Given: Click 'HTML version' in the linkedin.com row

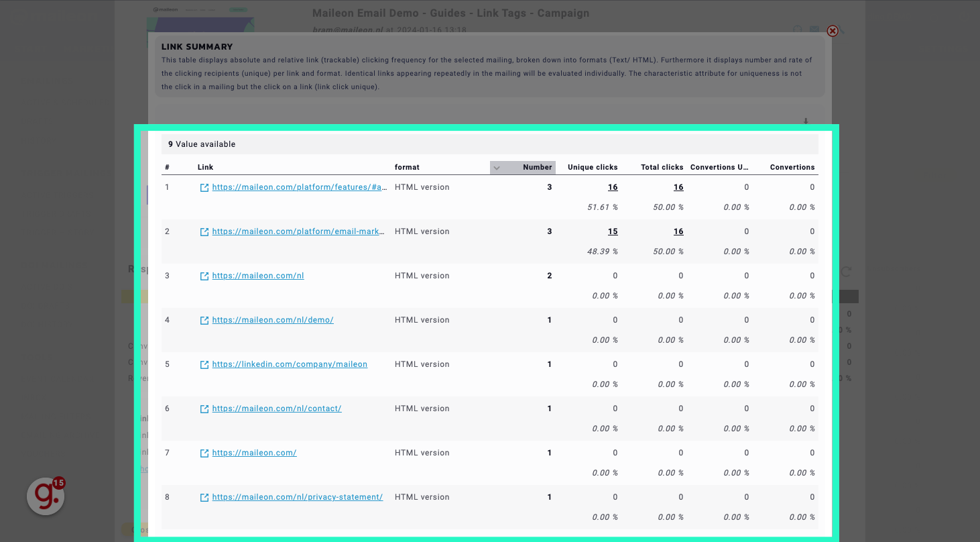Looking at the screenshot, I should pyautogui.click(x=422, y=364).
